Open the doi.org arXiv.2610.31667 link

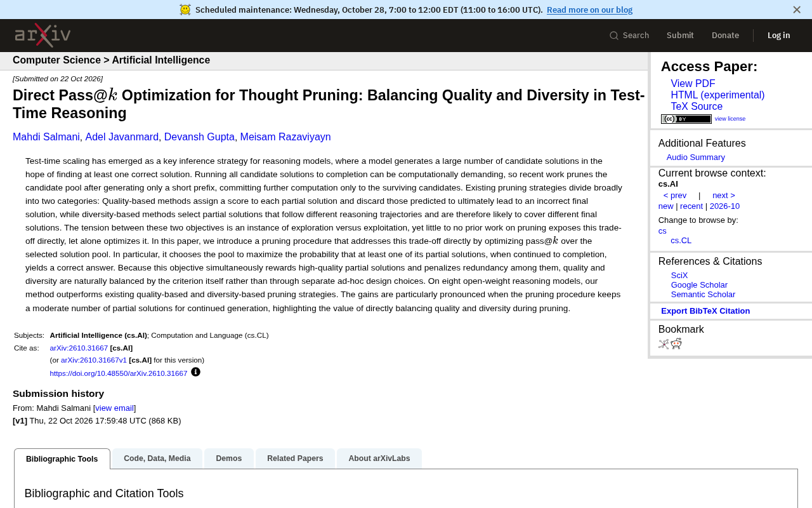(119, 373)
